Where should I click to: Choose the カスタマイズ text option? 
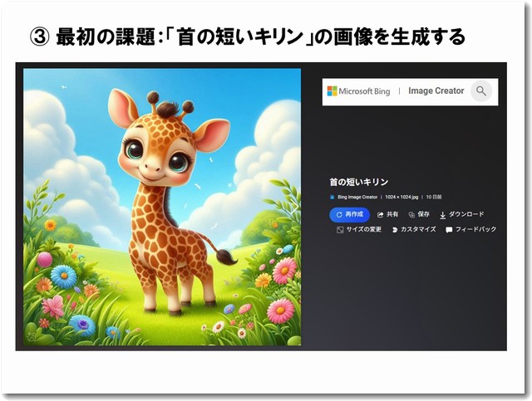(x=418, y=229)
